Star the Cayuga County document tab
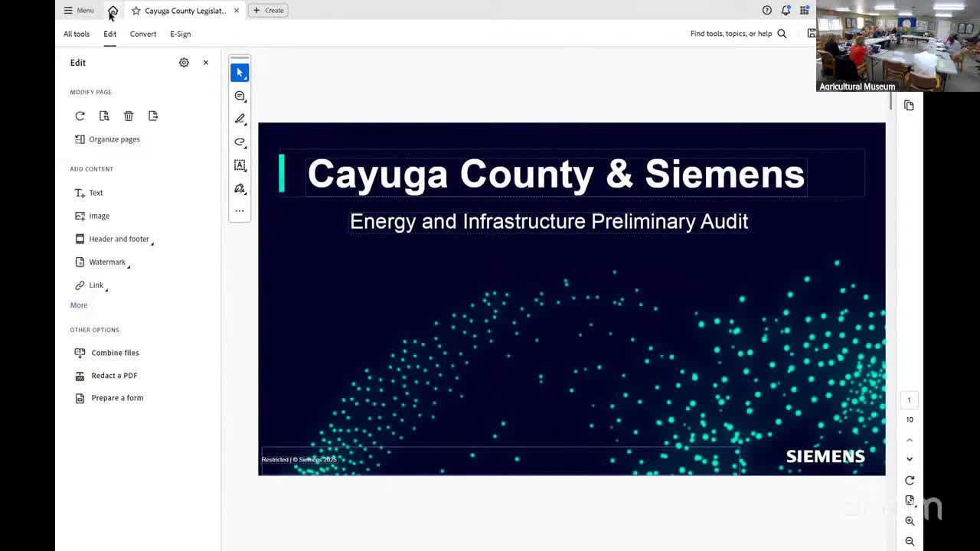The image size is (980, 551). pos(136,11)
